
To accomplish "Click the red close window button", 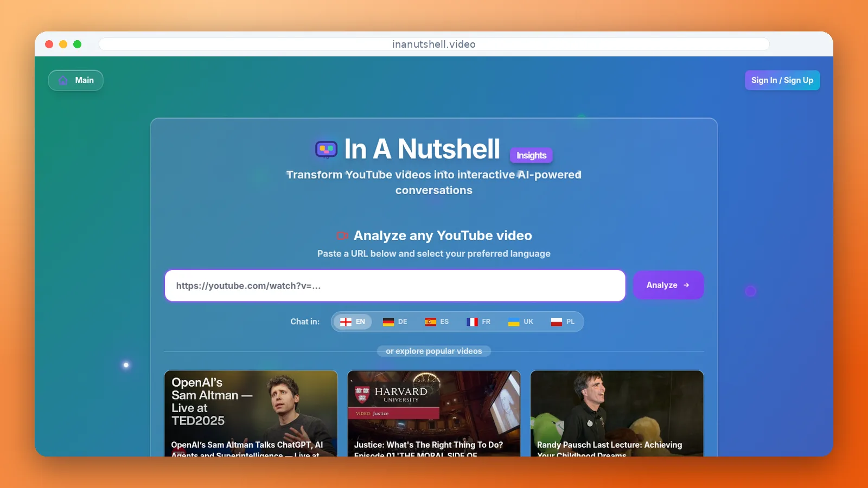I will pos(49,44).
